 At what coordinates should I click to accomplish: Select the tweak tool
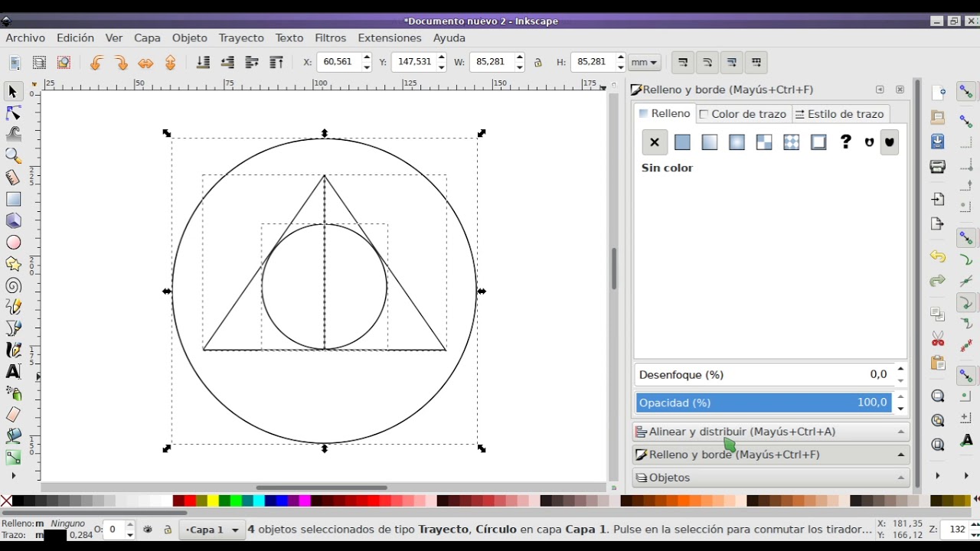(13, 135)
